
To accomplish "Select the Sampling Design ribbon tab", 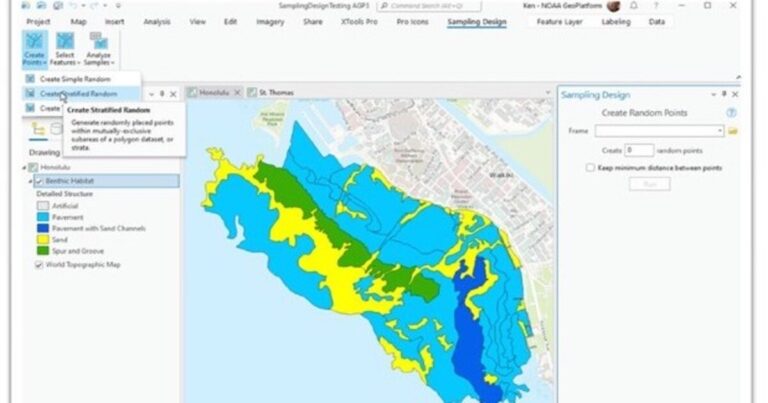I will pyautogui.click(x=477, y=22).
